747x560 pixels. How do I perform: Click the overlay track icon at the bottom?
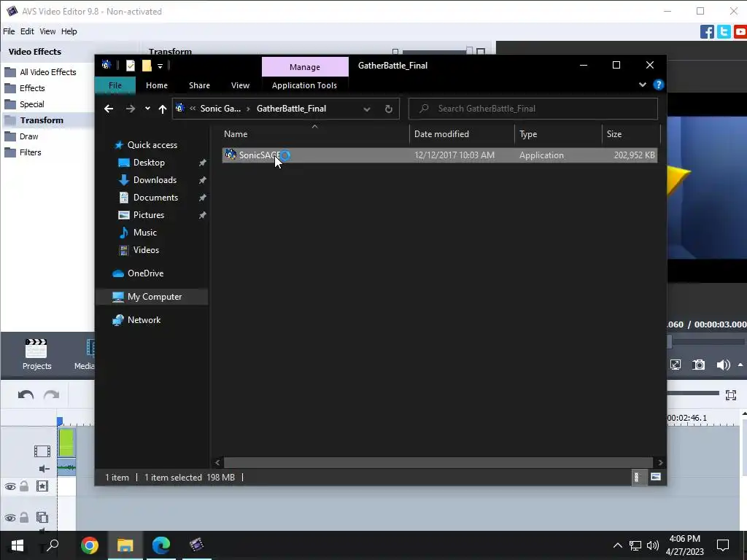coord(42,517)
